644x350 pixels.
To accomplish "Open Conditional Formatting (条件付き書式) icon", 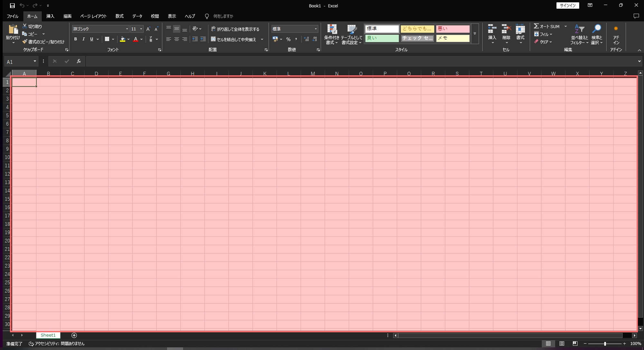I will (332, 29).
